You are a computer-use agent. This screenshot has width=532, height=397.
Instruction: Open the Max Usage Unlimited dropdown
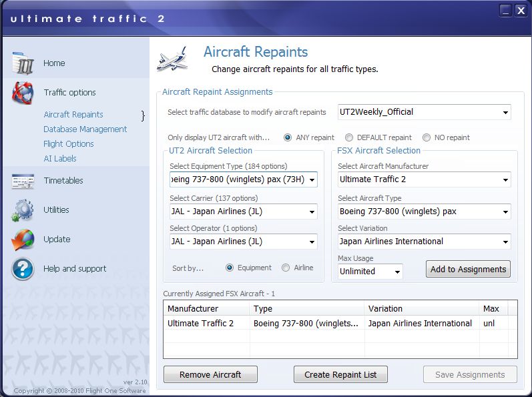coord(370,272)
